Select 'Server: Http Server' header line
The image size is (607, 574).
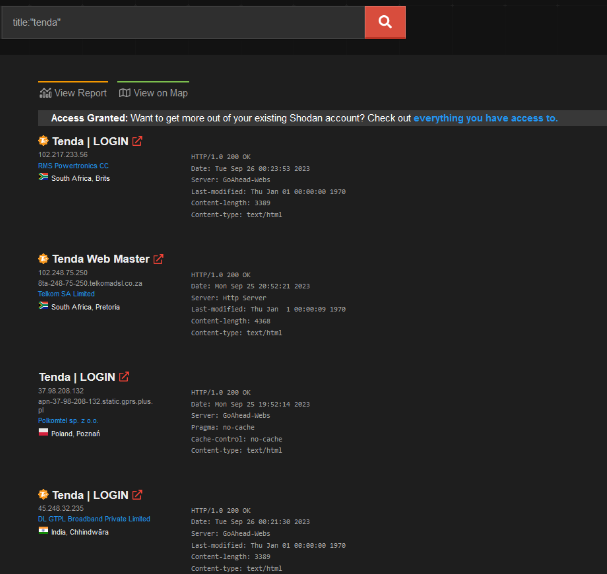(x=228, y=298)
